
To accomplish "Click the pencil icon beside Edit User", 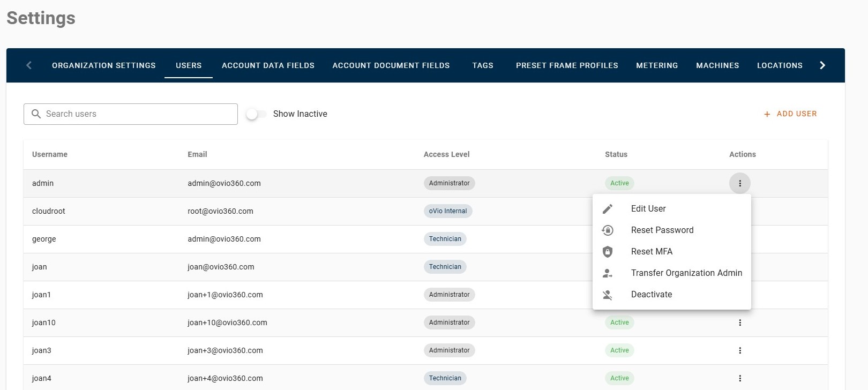I will click(608, 209).
